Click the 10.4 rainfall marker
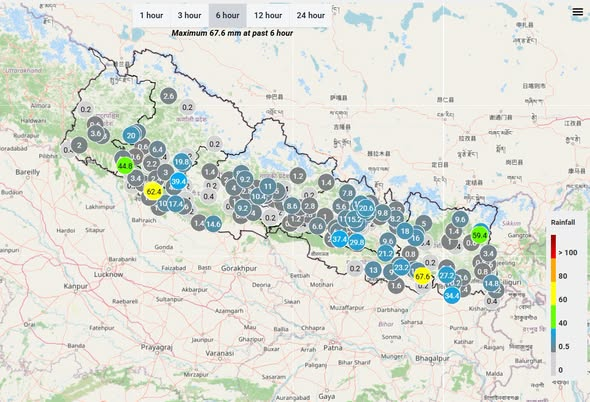The image size is (590, 402). (258, 196)
